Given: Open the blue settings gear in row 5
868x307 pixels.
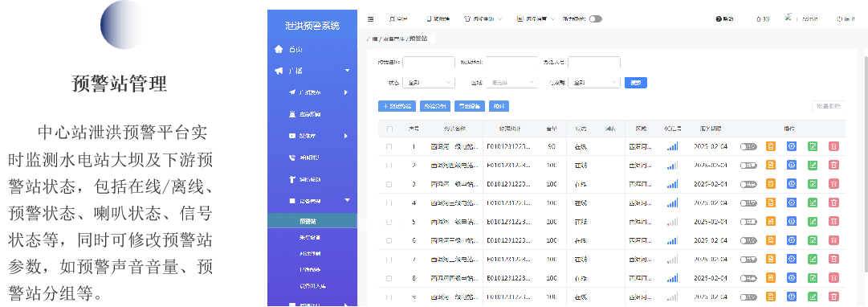Looking at the screenshot, I should click(792, 222).
